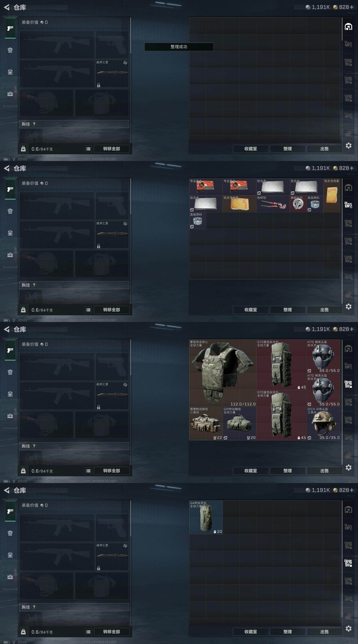Viewport: 358px width, 644px height.
Task: Open the settings gear on the GA野战背包 screen
Action: point(349,629)
